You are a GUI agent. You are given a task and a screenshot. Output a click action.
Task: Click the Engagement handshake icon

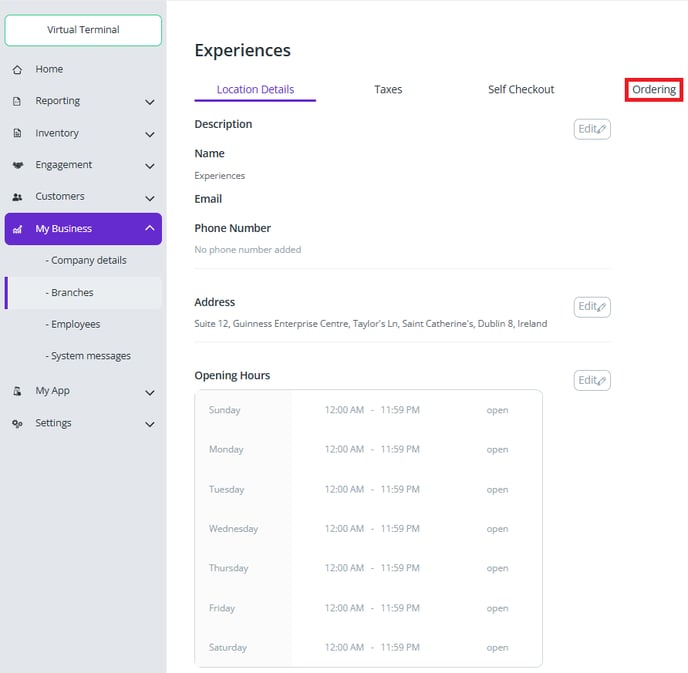tap(17, 166)
